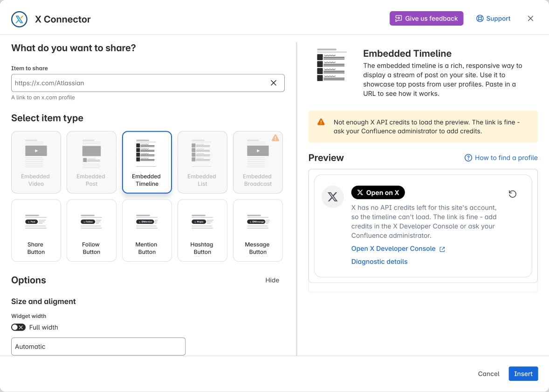Select the Embedded Video item type
Image resolution: width=549 pixels, height=392 pixels.
point(36,162)
